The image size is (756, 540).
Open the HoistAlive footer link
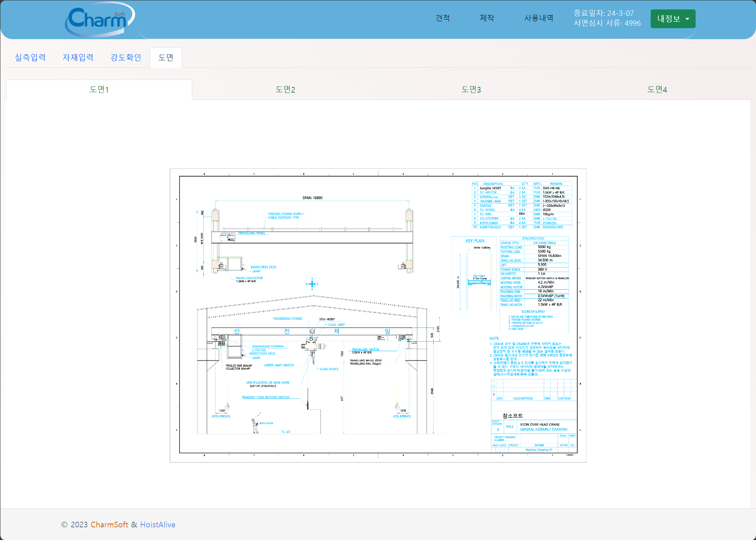pyautogui.click(x=158, y=525)
